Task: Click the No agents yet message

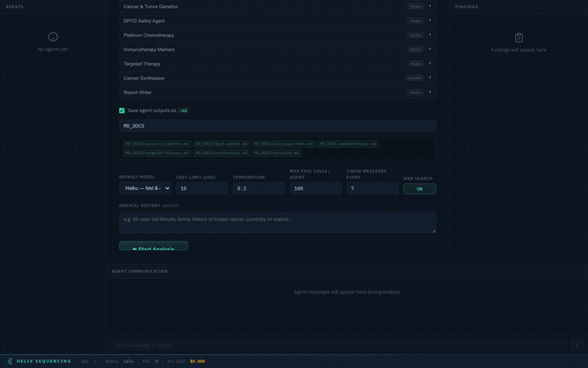Action: [53, 49]
